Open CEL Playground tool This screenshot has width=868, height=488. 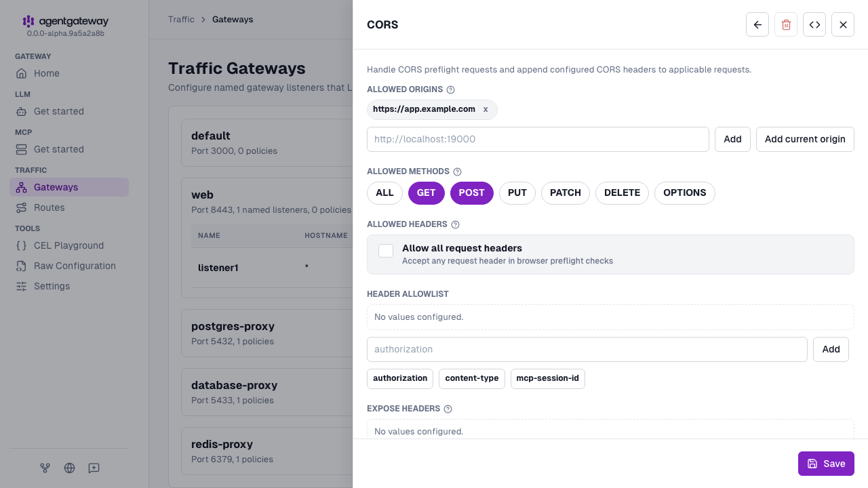pyautogui.click(x=69, y=245)
